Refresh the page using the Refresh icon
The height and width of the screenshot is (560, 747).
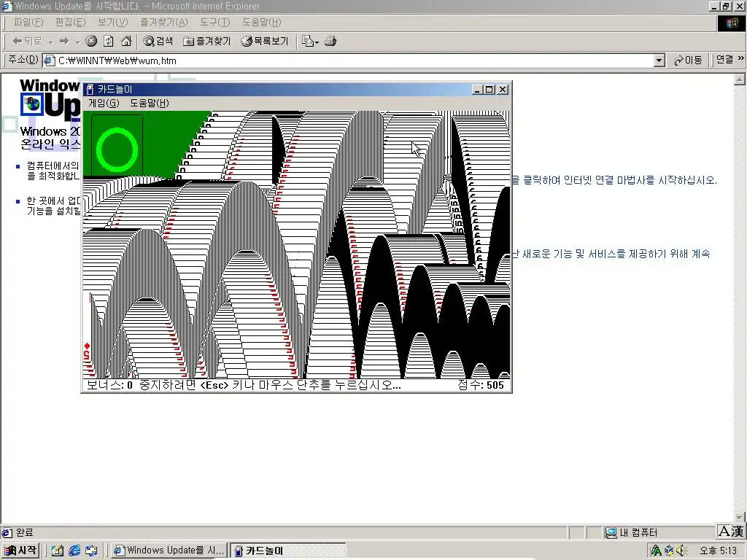coord(109,42)
